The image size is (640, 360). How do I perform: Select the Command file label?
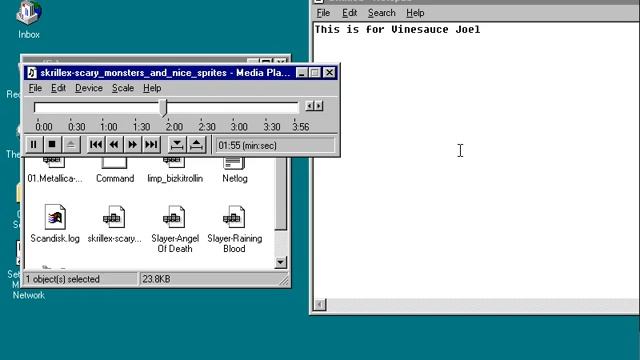(115, 179)
